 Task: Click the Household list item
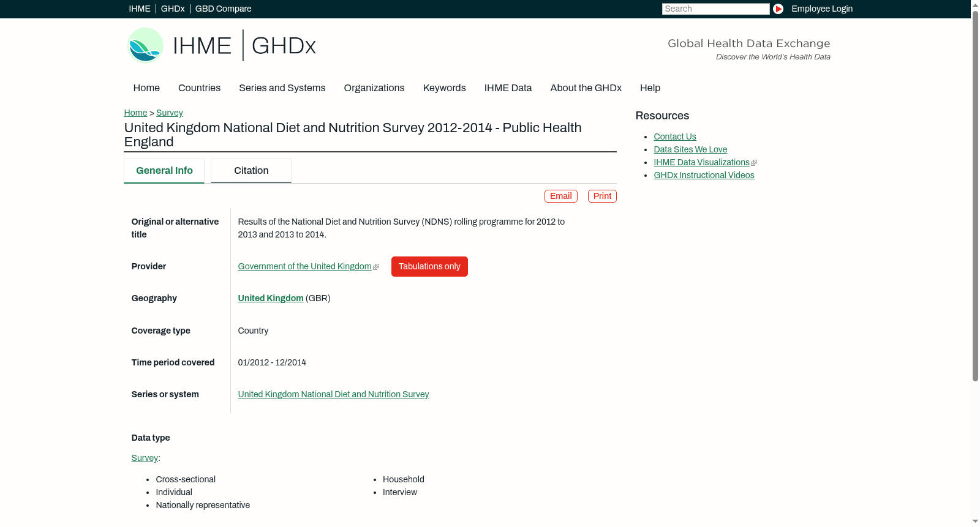point(404,479)
